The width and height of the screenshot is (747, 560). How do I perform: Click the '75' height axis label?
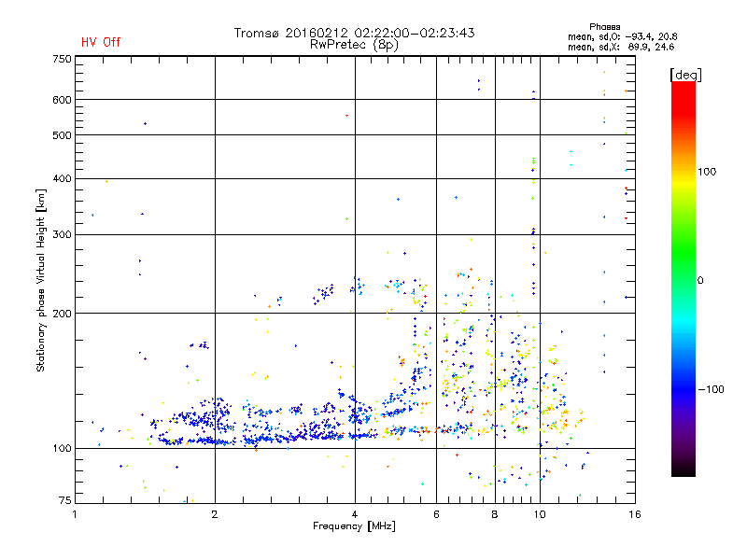click(65, 500)
